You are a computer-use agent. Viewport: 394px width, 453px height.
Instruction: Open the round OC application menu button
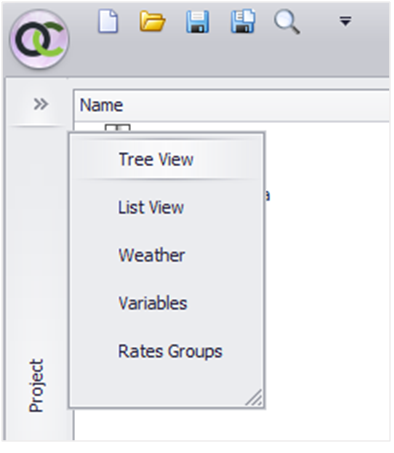pyautogui.click(x=39, y=39)
